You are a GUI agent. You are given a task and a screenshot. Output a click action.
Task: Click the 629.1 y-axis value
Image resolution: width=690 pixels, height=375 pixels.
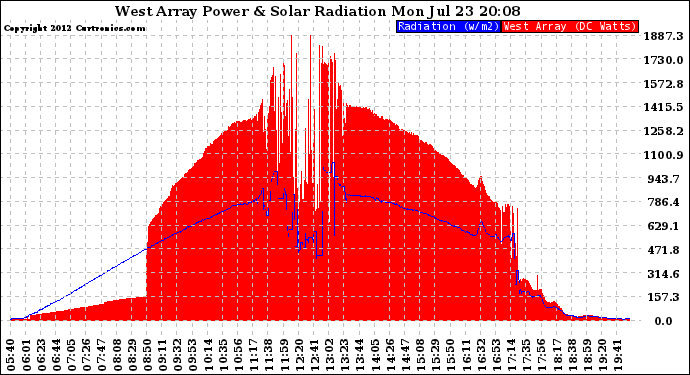tap(665, 226)
